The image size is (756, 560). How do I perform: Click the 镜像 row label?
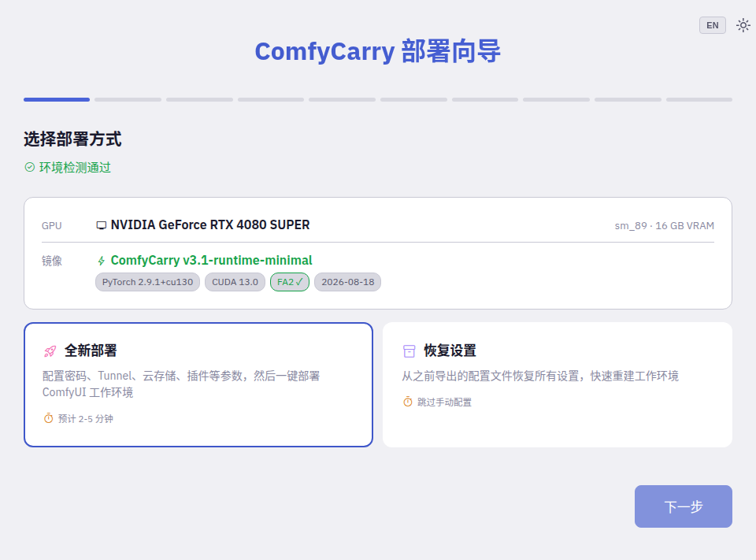pyautogui.click(x=52, y=261)
